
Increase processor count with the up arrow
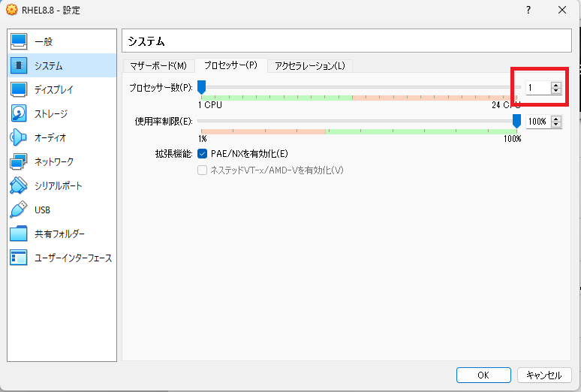(x=555, y=85)
